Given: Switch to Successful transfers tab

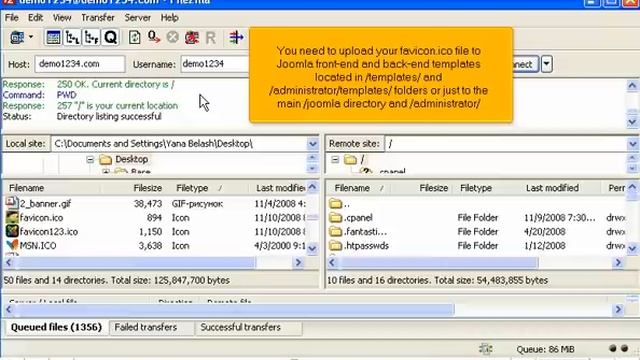Looking at the screenshot, I should 240,327.
